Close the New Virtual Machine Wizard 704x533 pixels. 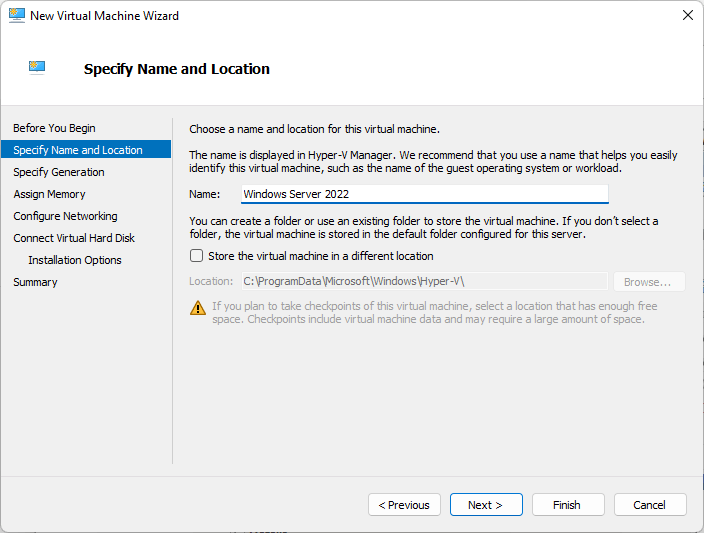[687, 15]
